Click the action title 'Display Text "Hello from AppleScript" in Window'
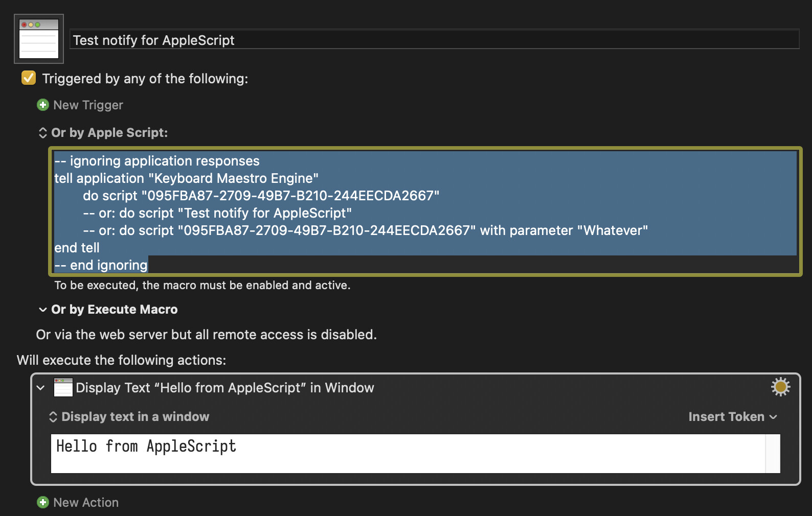 [225, 388]
